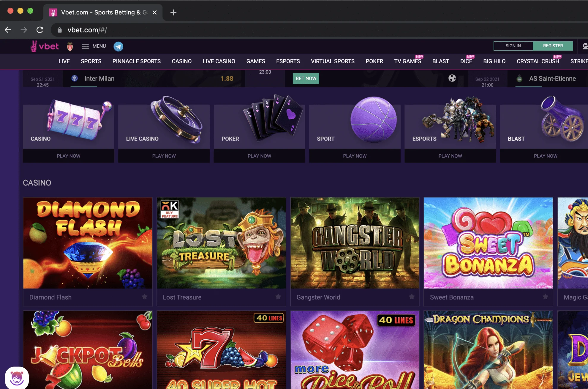Select Inter Milan odds 1.88
The image size is (588, 389).
227,78
